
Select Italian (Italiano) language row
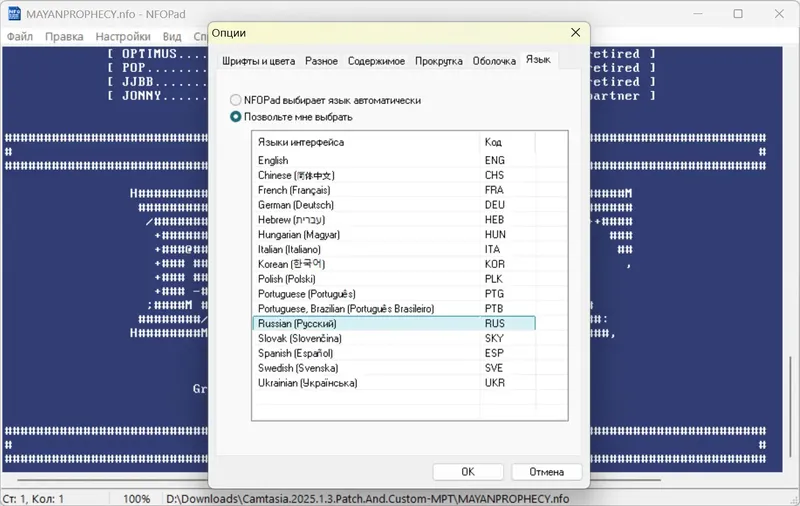394,249
